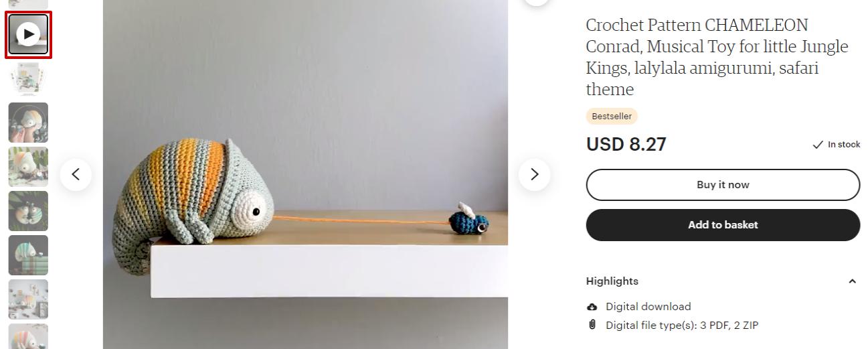Click the Digital download cloud icon

[592, 307]
